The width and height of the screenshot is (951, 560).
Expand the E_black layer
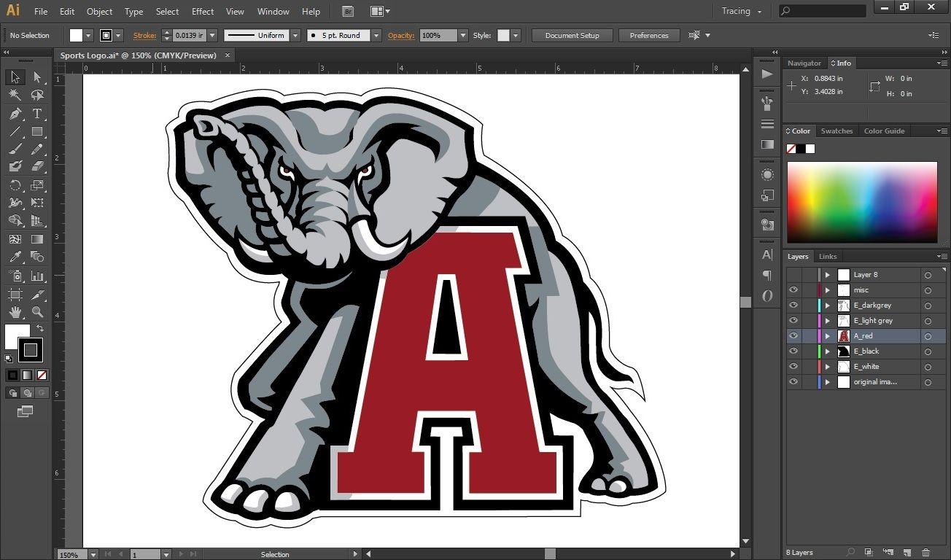coord(827,351)
